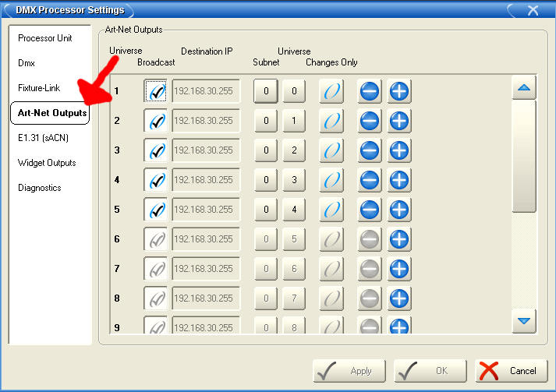Click the plus icon for universe 3
The image size is (556, 392).
(x=399, y=150)
